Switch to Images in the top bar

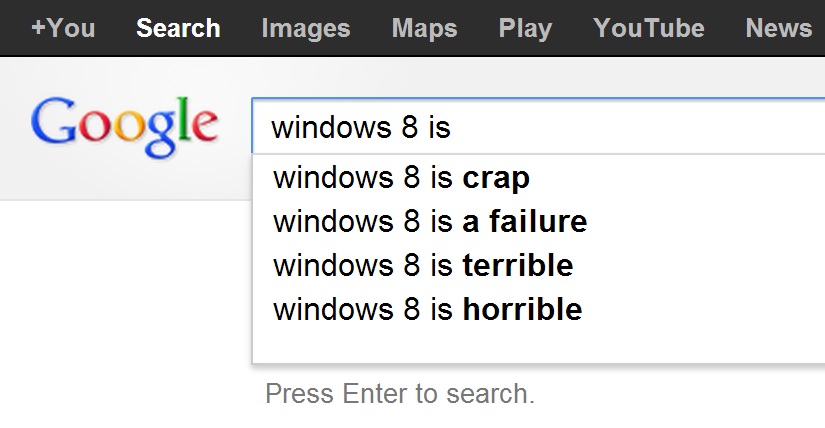306,28
